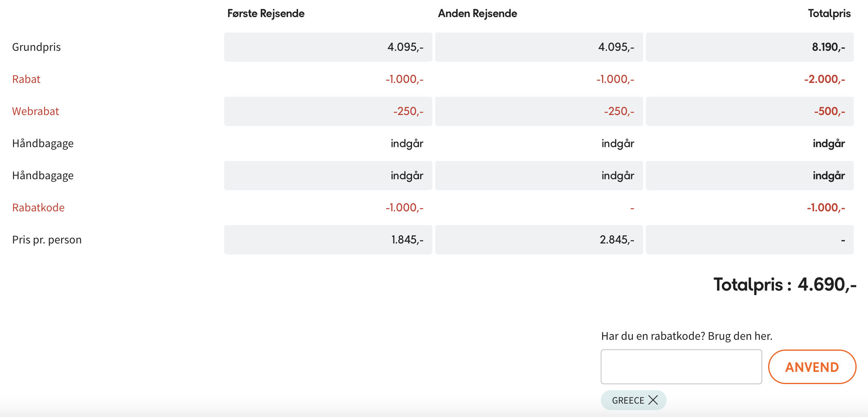Image resolution: width=868 pixels, height=417 pixels.
Task: Click the 8.190,- Grundpris total cell
Action: 828,47
